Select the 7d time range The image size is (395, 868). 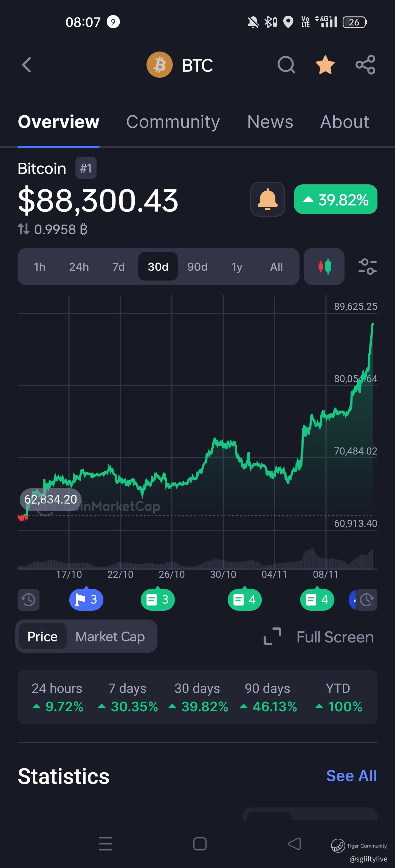click(x=119, y=267)
